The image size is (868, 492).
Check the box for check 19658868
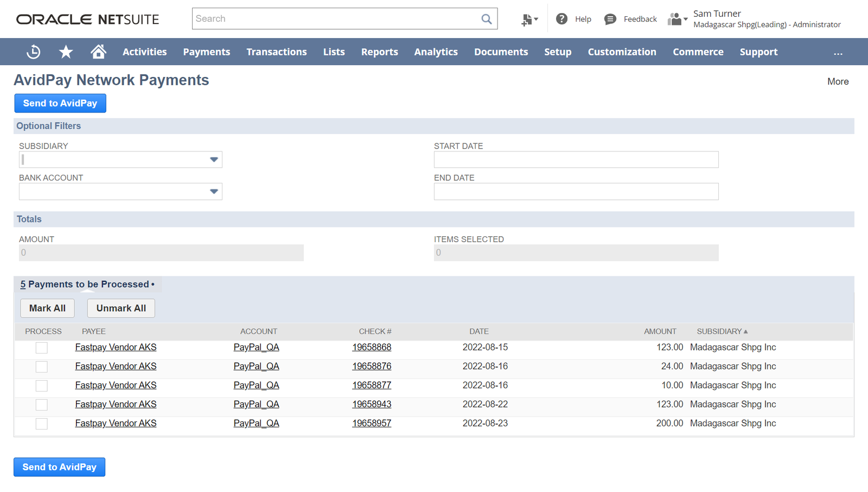tap(42, 348)
